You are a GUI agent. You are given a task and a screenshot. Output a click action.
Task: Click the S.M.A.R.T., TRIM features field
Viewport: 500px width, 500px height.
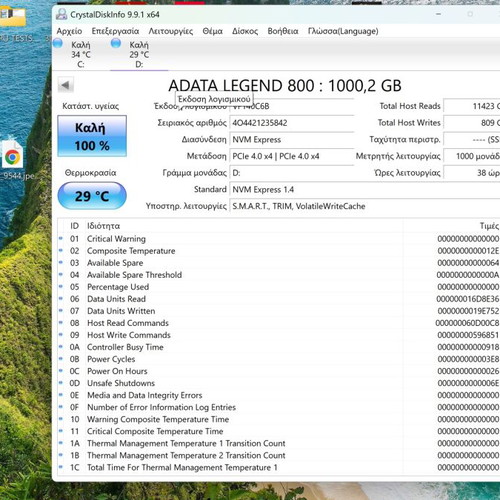365,206
